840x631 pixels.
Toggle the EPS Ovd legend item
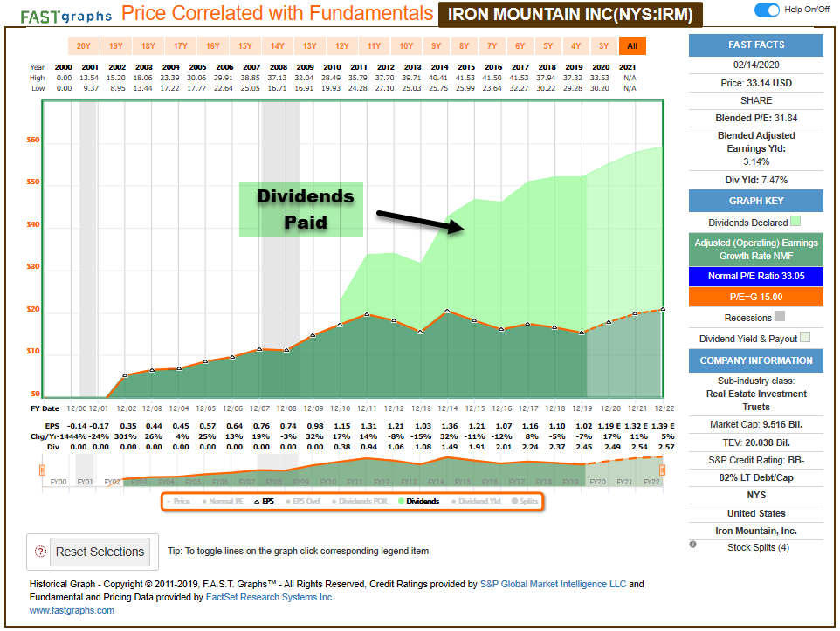pyautogui.click(x=303, y=501)
